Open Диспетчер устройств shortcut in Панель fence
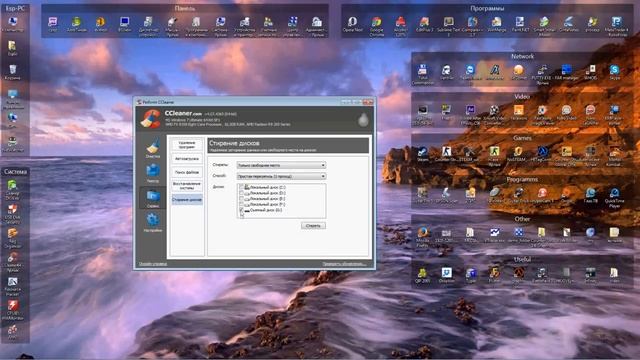This screenshot has width=640, height=360. click(x=148, y=26)
